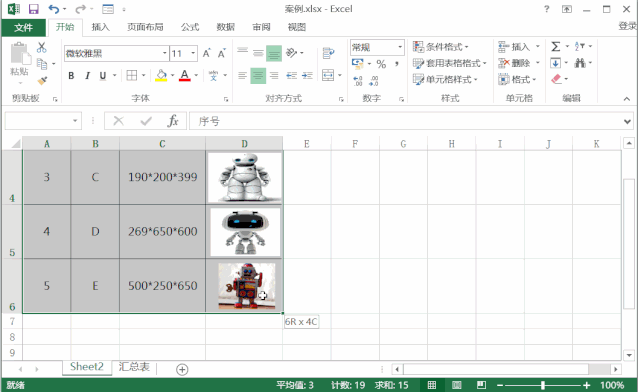The image size is (638, 392).
Task: Switch to the 插入 ribbon tab
Action: click(101, 27)
